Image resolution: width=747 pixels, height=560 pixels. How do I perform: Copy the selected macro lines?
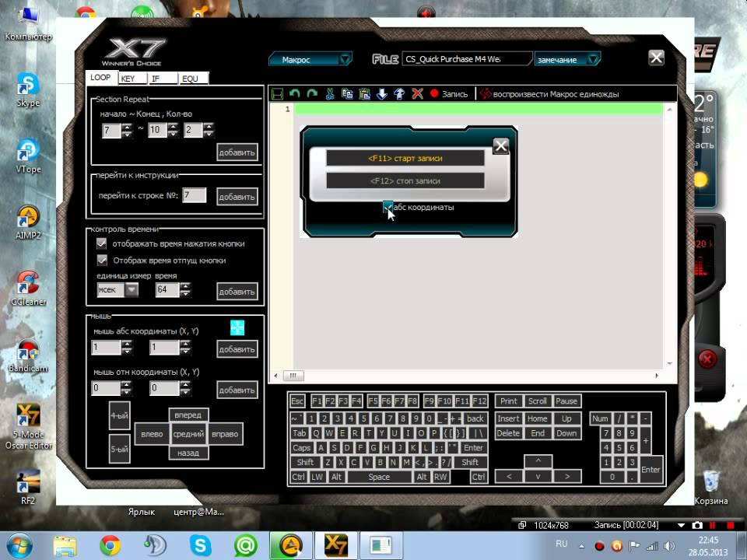pyautogui.click(x=347, y=93)
